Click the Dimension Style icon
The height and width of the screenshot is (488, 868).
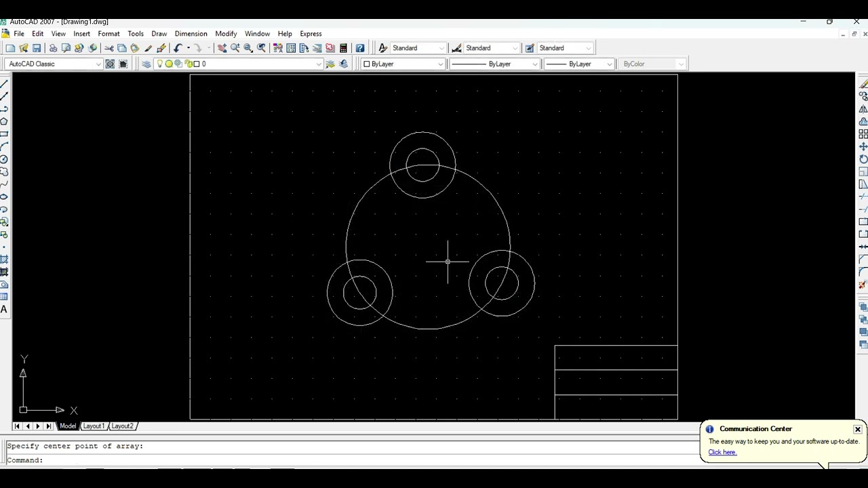456,48
